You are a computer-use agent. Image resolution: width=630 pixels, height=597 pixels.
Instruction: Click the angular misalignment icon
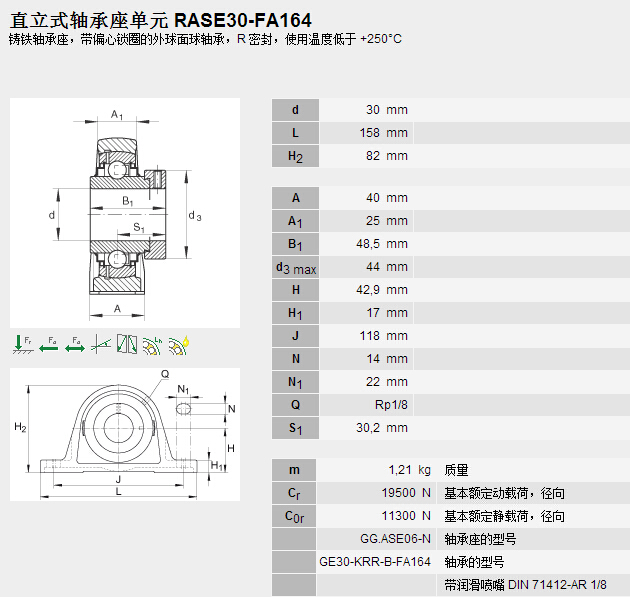tap(100, 343)
